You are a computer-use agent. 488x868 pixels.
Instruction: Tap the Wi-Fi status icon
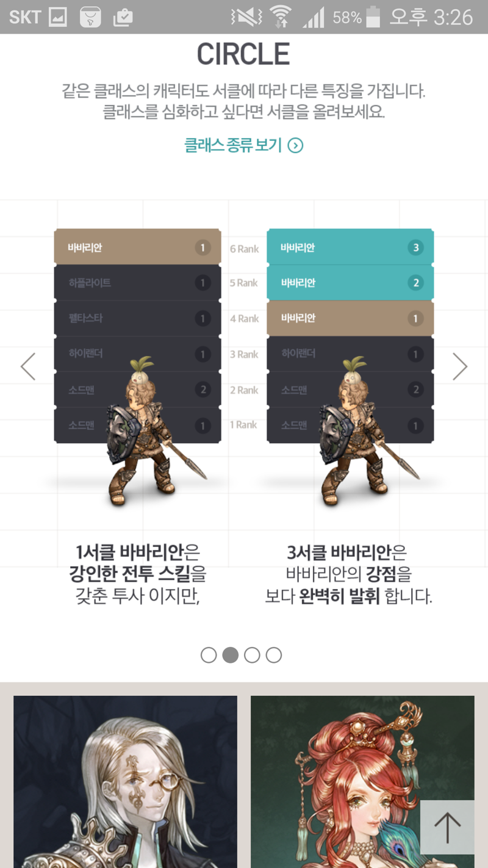pyautogui.click(x=280, y=17)
